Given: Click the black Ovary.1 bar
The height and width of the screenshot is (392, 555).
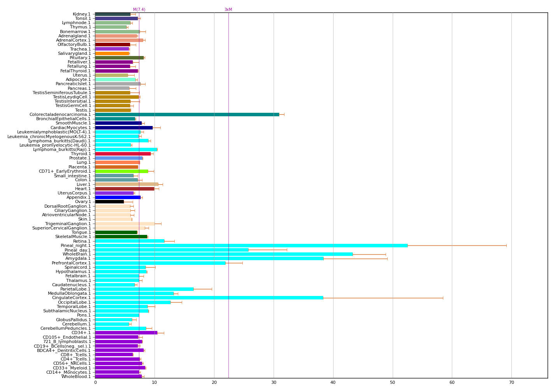Looking at the screenshot, I should [109, 202].
